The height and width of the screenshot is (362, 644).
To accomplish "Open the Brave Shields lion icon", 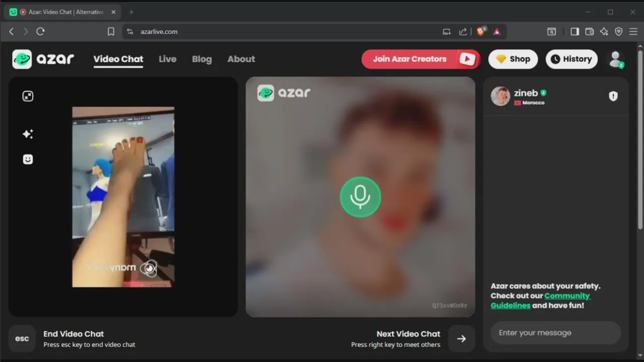I will (480, 31).
